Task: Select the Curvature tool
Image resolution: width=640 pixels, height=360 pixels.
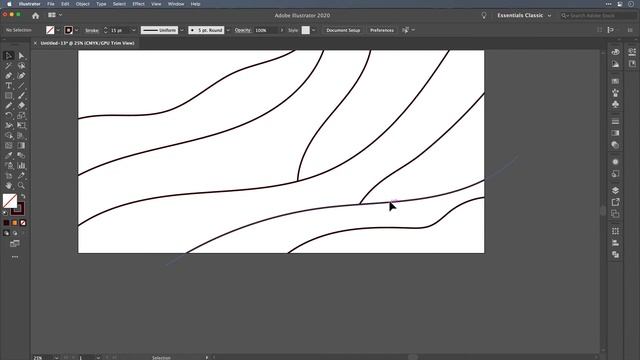Action: [21, 76]
